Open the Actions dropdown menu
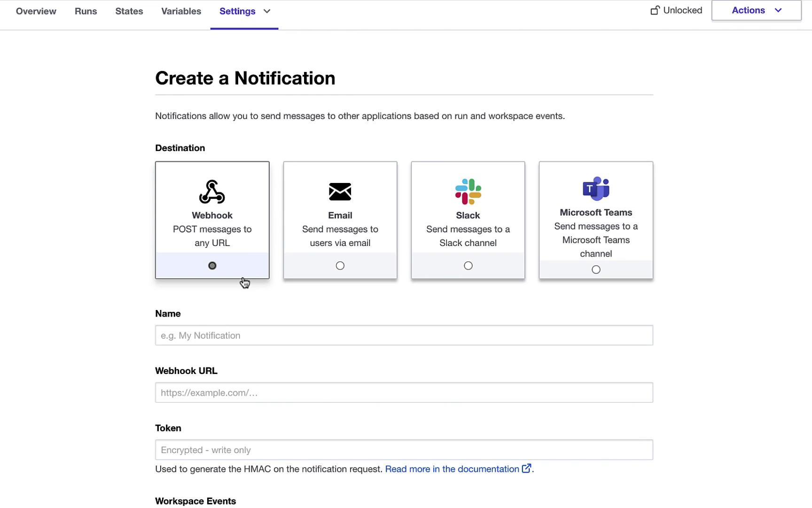Image resolution: width=812 pixels, height=508 pixels. 756,10
